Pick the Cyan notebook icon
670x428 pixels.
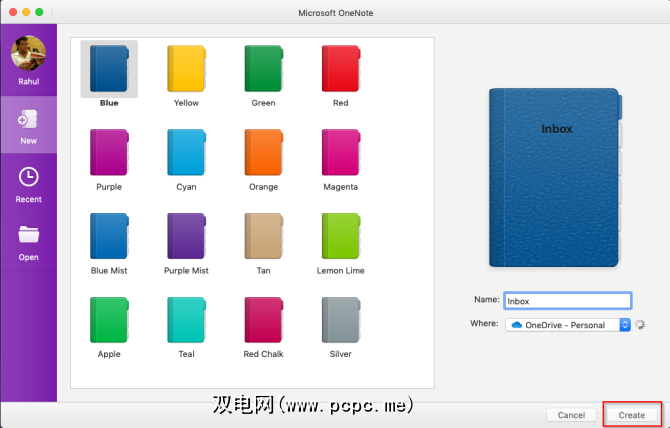(x=186, y=152)
